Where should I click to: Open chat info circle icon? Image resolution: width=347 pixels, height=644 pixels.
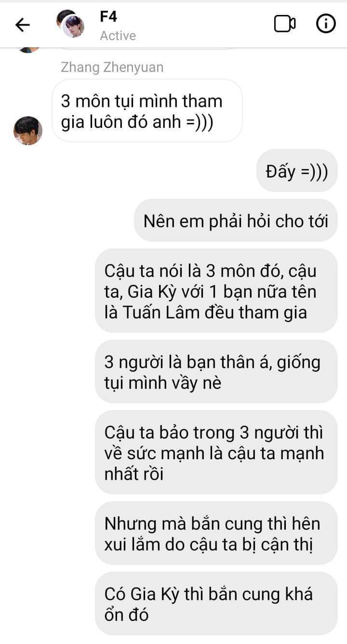pos(326,24)
